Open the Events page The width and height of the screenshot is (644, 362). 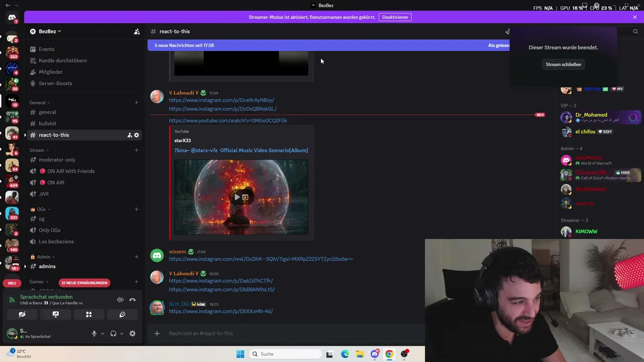tap(84, 49)
